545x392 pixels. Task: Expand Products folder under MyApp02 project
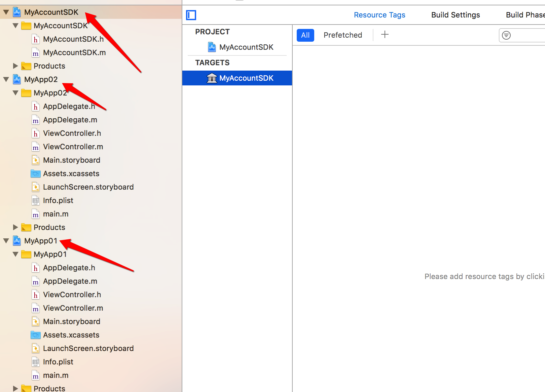pyautogui.click(x=15, y=227)
